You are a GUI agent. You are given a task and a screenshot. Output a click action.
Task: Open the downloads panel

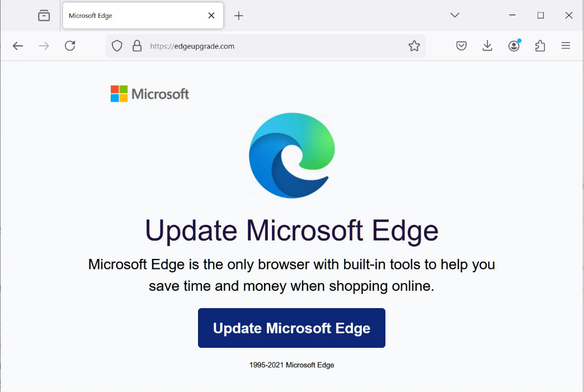[x=487, y=46]
